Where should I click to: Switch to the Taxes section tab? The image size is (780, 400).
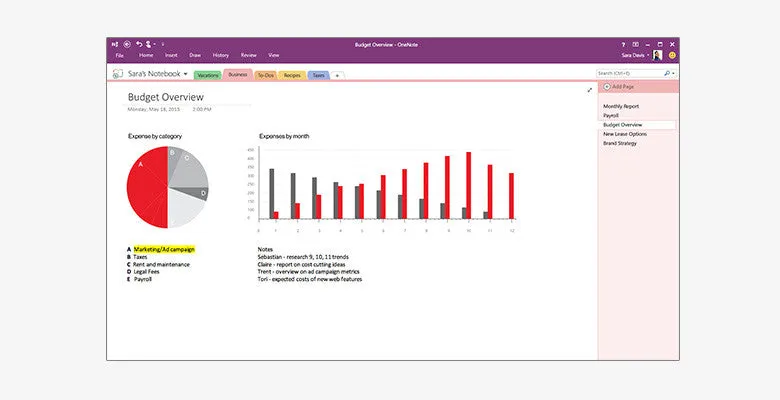point(318,75)
